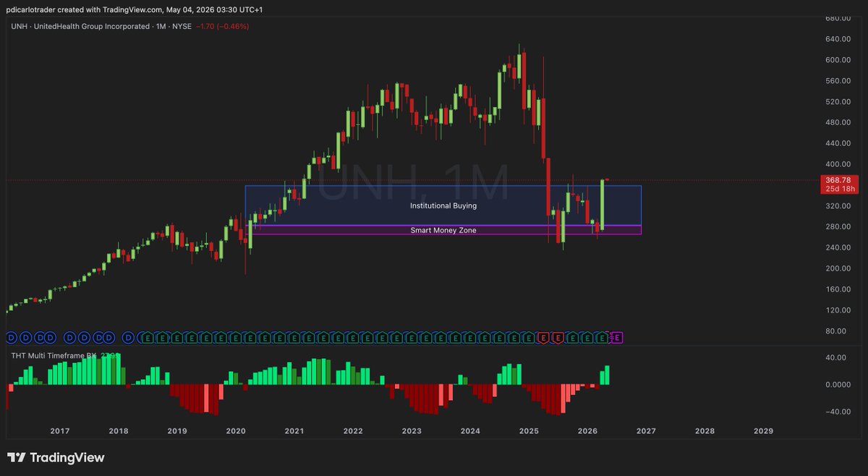The height and width of the screenshot is (476, 868).
Task: Click the 440.00 price axis label
Action: (838, 143)
